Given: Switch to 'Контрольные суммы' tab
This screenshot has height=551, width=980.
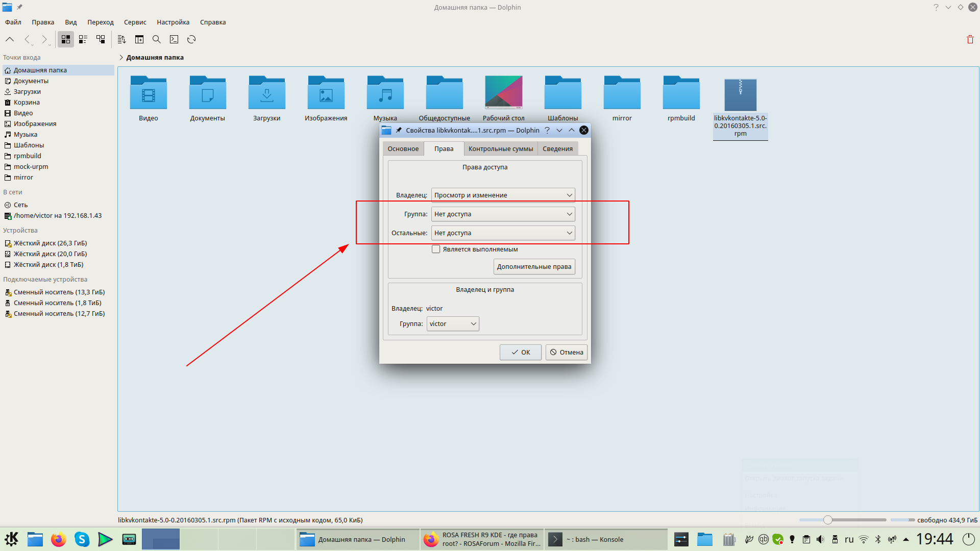Looking at the screenshot, I should click(501, 149).
